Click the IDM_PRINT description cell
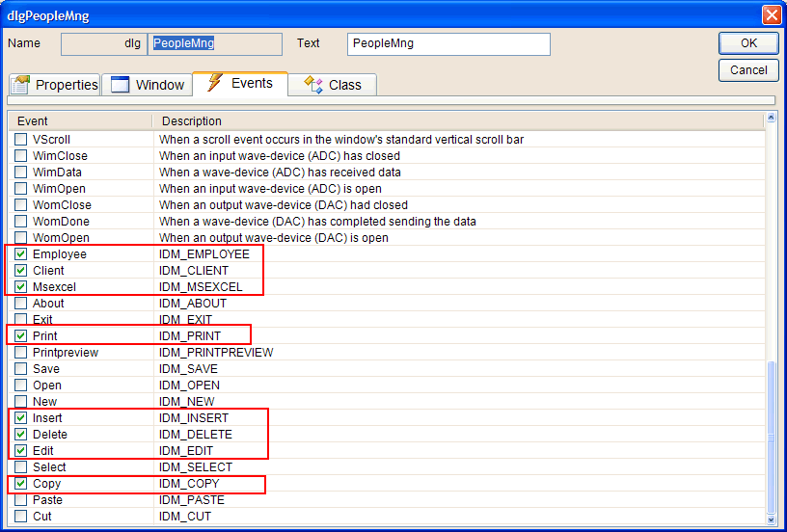Image resolution: width=787 pixels, height=532 pixels. pyautogui.click(x=190, y=336)
